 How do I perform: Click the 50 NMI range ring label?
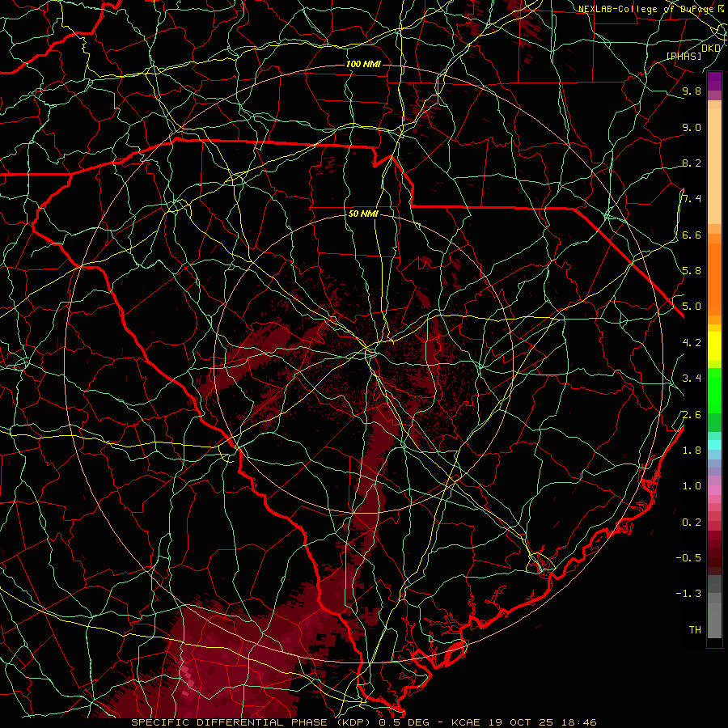pos(363,214)
